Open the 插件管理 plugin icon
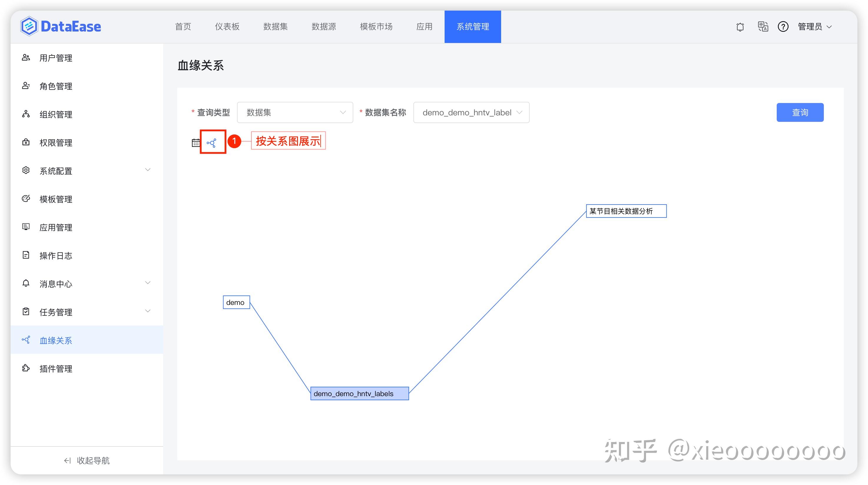868x485 pixels. (26, 368)
